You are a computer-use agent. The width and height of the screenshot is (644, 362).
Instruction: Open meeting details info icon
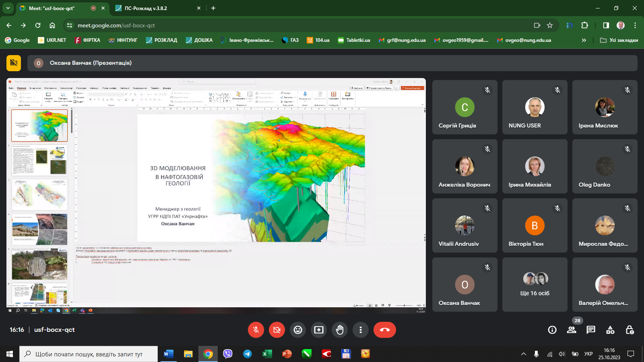(x=552, y=330)
